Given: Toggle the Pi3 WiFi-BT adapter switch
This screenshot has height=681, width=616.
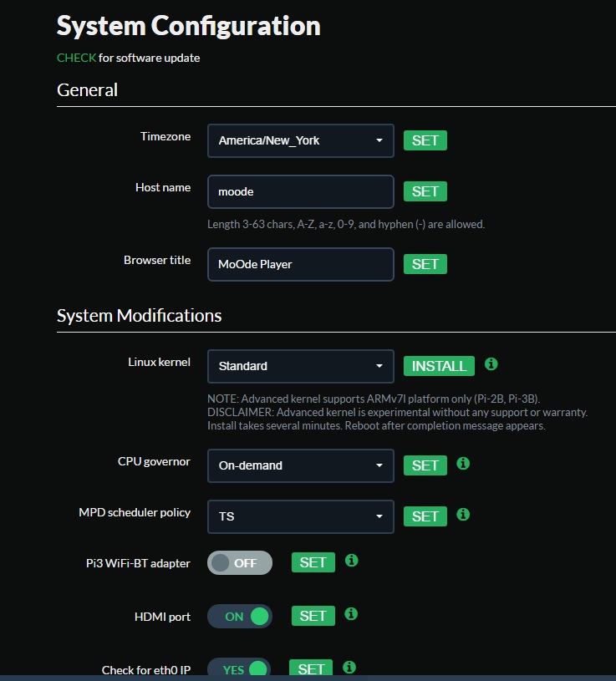Looking at the screenshot, I should point(240,563).
